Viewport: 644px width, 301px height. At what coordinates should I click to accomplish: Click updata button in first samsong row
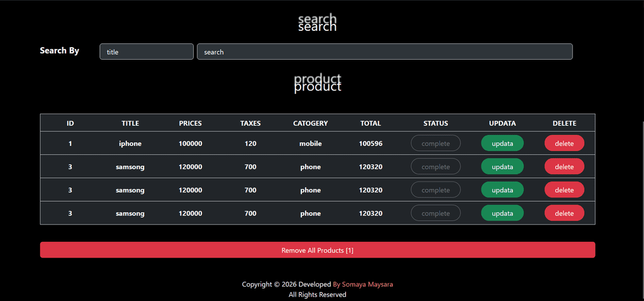pos(502,167)
